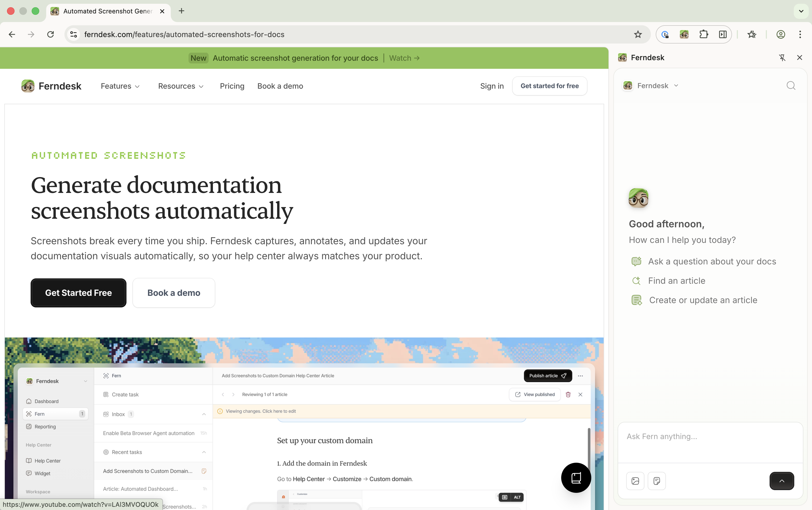Expand the Features navigation dropdown

pyautogui.click(x=120, y=86)
